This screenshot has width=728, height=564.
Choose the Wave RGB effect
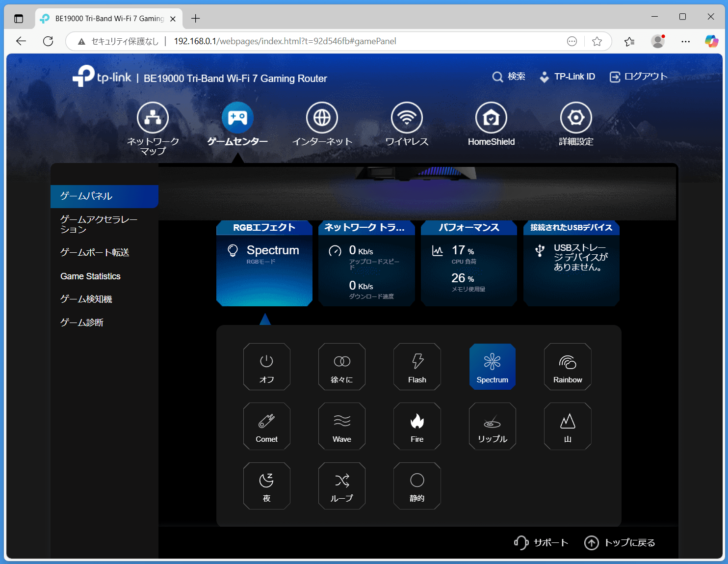coord(341,426)
